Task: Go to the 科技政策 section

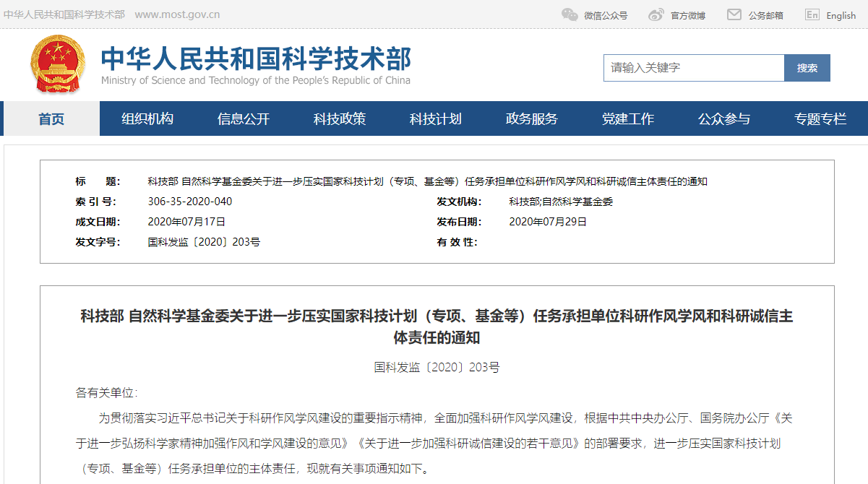Action: pyautogui.click(x=340, y=118)
